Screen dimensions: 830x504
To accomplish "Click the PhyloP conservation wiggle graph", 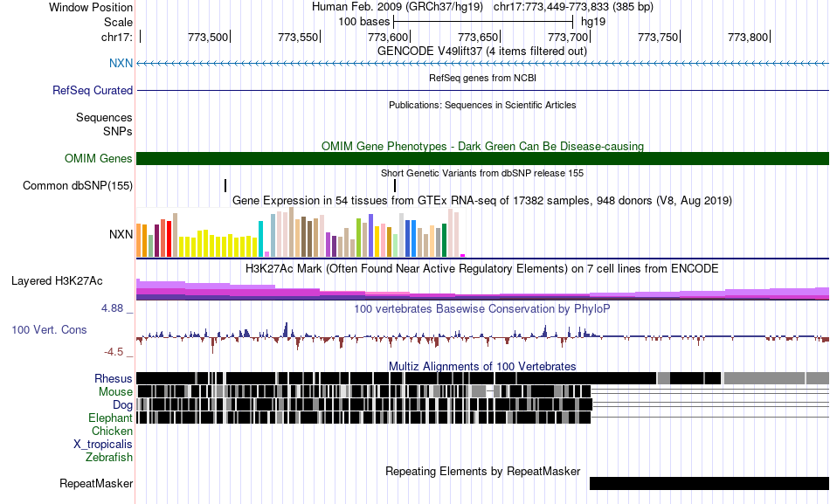I will point(483,337).
